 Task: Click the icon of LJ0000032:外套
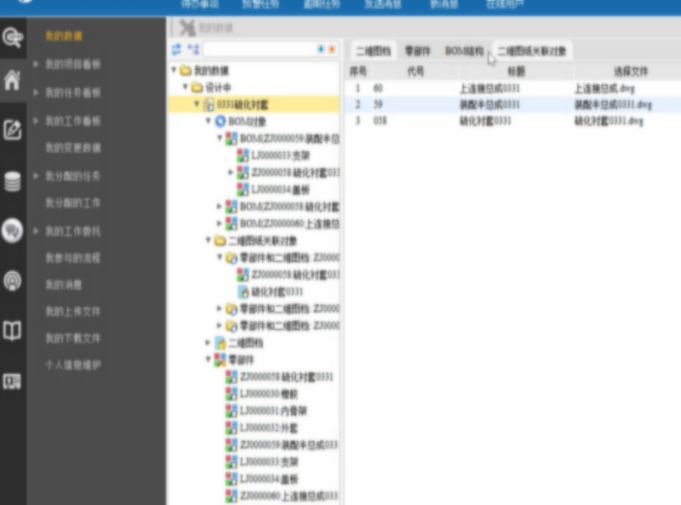(231, 428)
